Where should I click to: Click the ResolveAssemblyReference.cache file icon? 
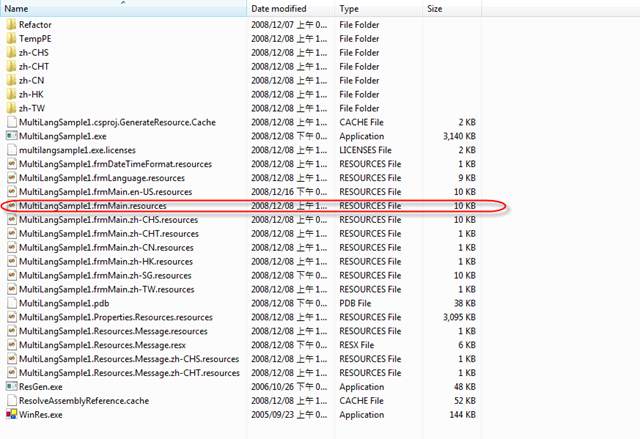click(x=12, y=401)
